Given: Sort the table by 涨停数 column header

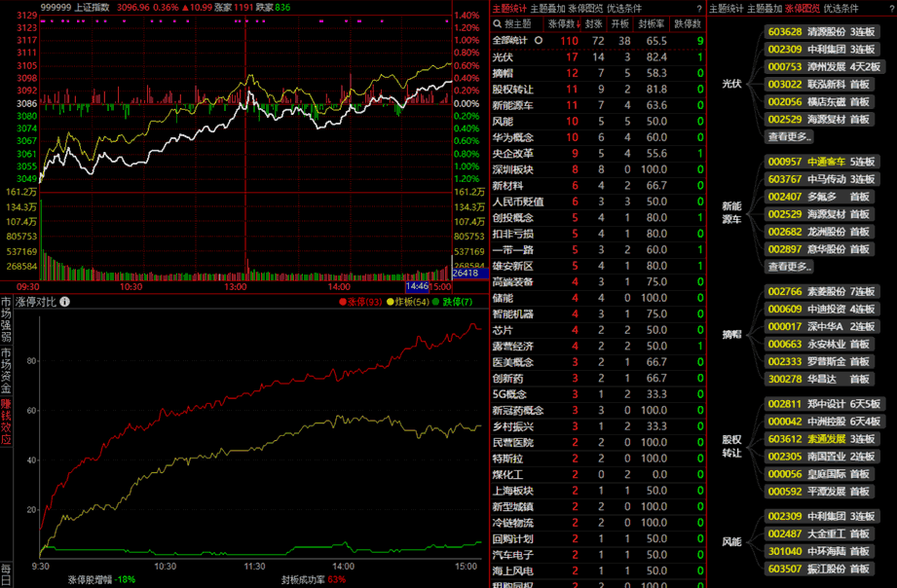Looking at the screenshot, I should (x=564, y=24).
